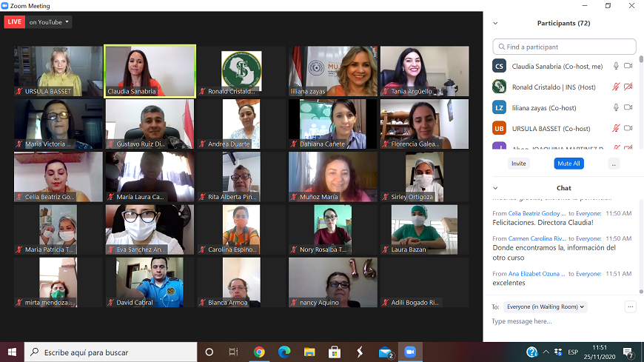
Task: Click UB avatar for URSULA BASSET
Action: (x=499, y=128)
